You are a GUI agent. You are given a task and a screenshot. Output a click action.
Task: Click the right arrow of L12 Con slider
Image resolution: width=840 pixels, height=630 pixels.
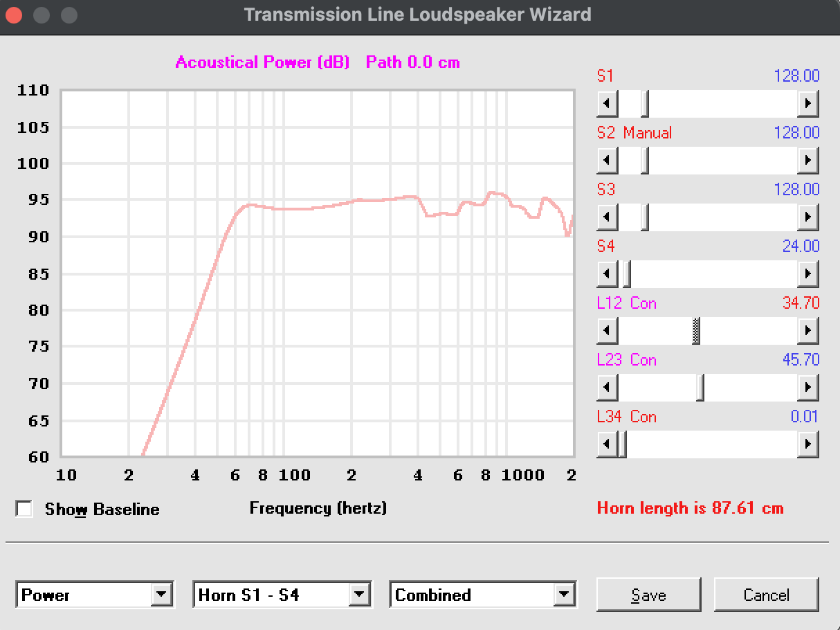pos(807,332)
